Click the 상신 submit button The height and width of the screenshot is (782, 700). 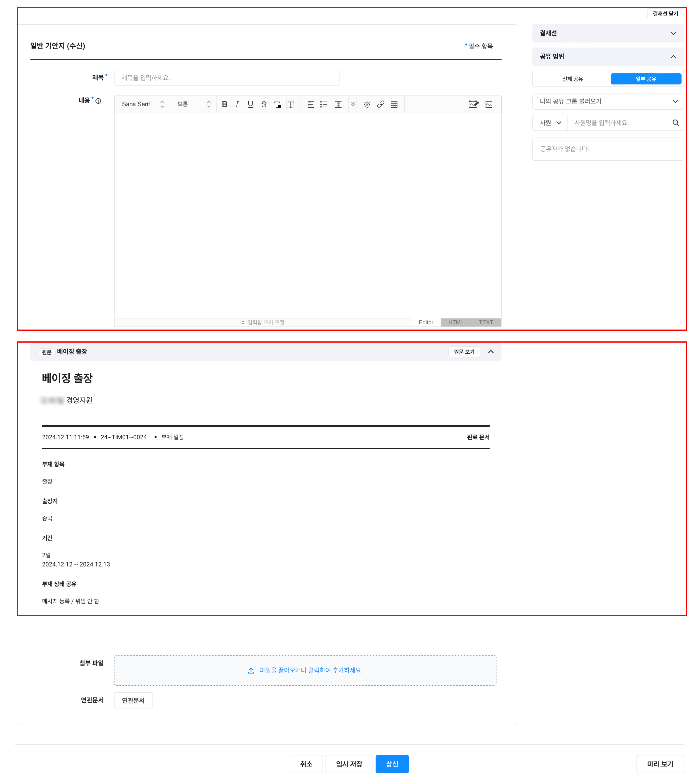pos(392,764)
